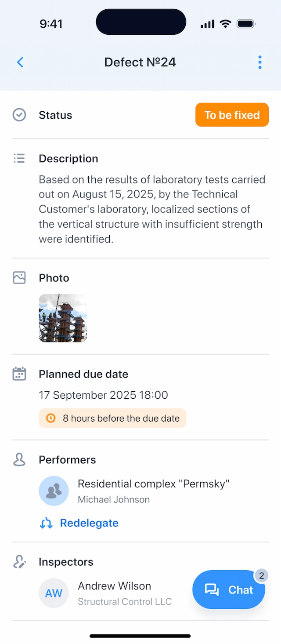
Task: Tap the Inspectors person-edit icon
Action: click(x=19, y=562)
